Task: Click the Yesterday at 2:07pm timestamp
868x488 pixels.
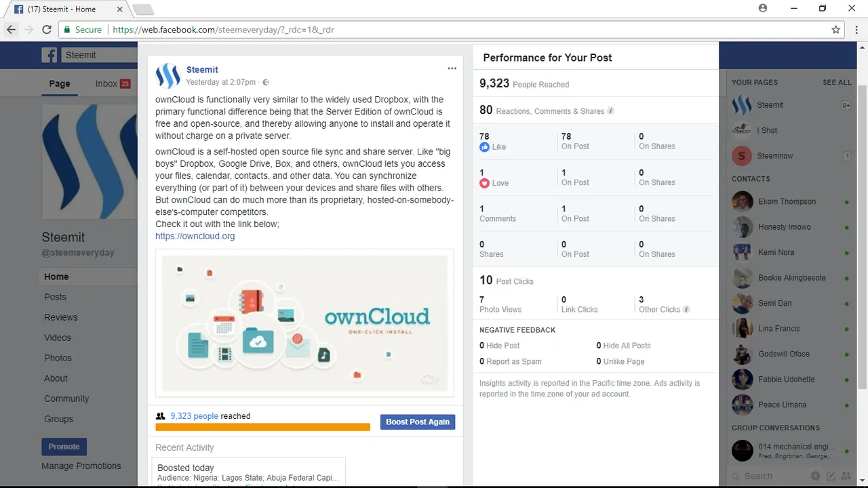Action: pos(221,82)
